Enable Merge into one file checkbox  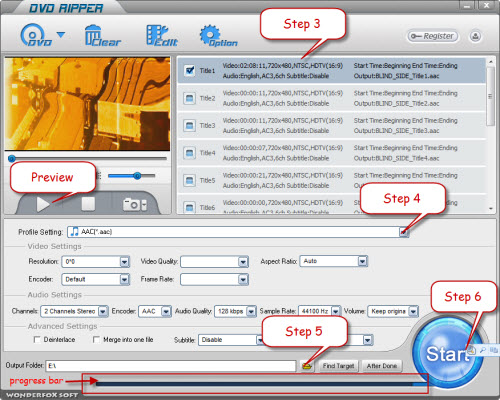(96, 339)
